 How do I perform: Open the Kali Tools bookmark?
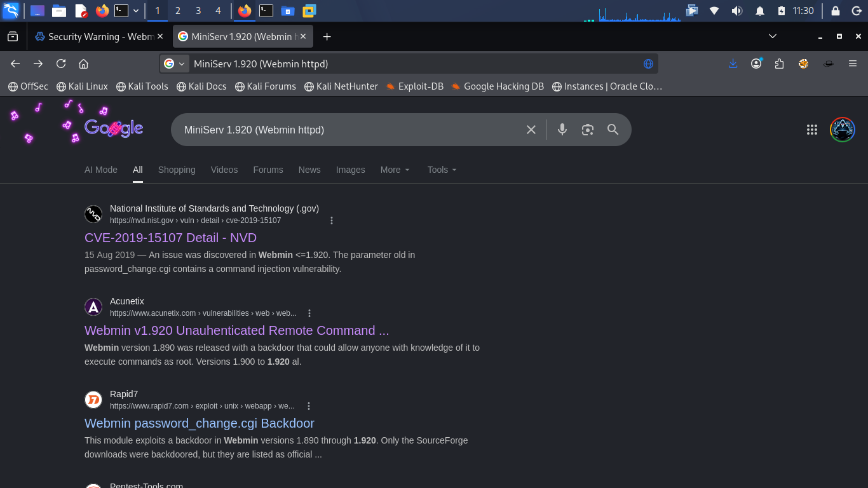pyautogui.click(x=141, y=86)
